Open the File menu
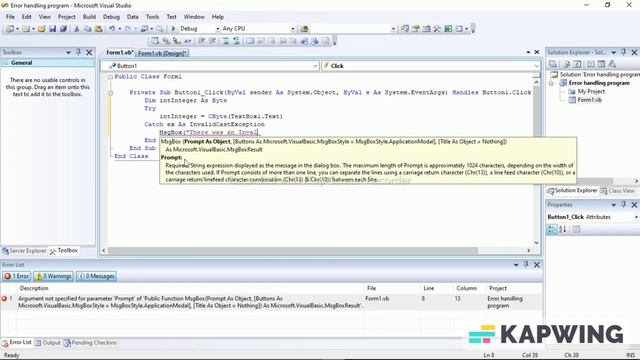Viewport: 640px width, 360px height. 10,17
